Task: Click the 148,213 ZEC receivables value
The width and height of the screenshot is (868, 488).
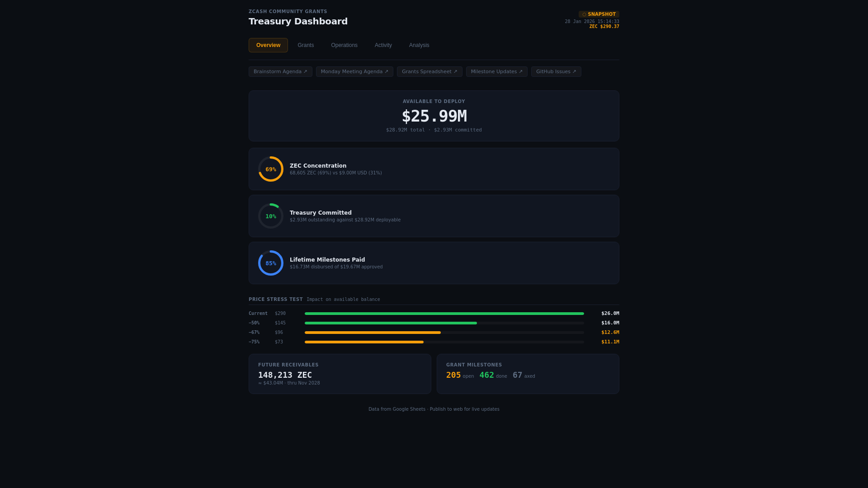Action: [285, 375]
